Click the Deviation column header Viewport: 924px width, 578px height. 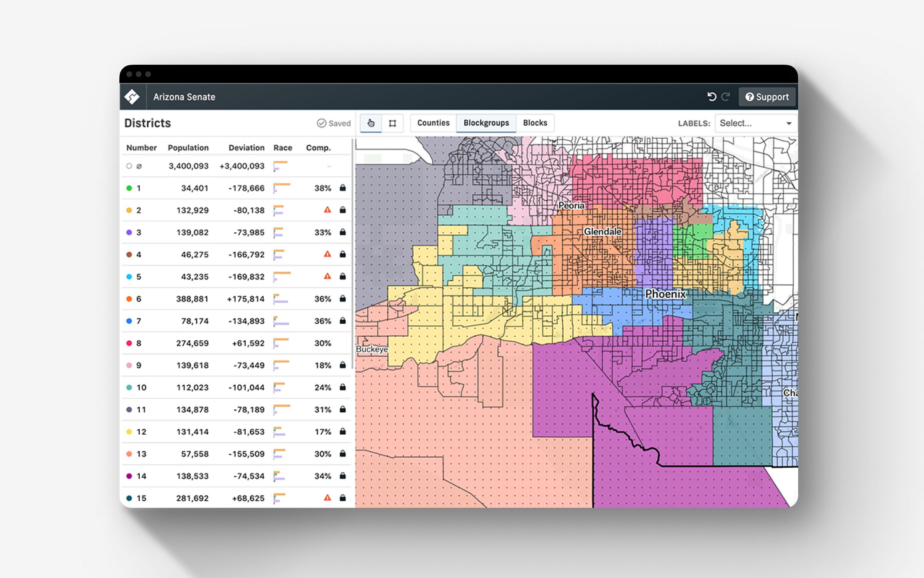(x=246, y=148)
